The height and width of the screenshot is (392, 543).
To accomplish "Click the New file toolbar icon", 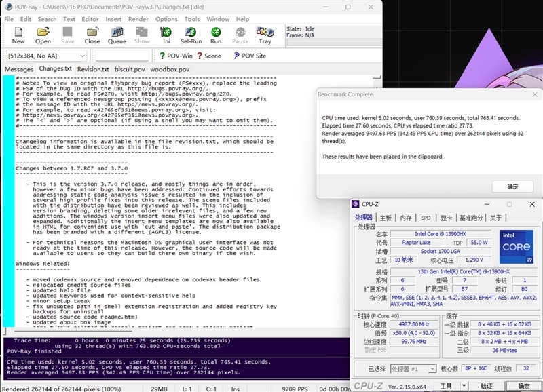I will pyautogui.click(x=18, y=35).
